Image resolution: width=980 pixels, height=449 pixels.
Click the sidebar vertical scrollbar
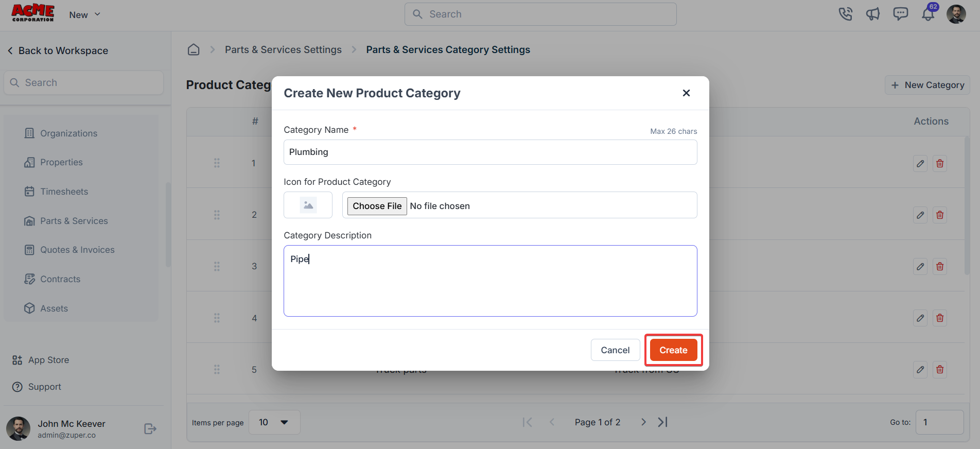point(168,224)
